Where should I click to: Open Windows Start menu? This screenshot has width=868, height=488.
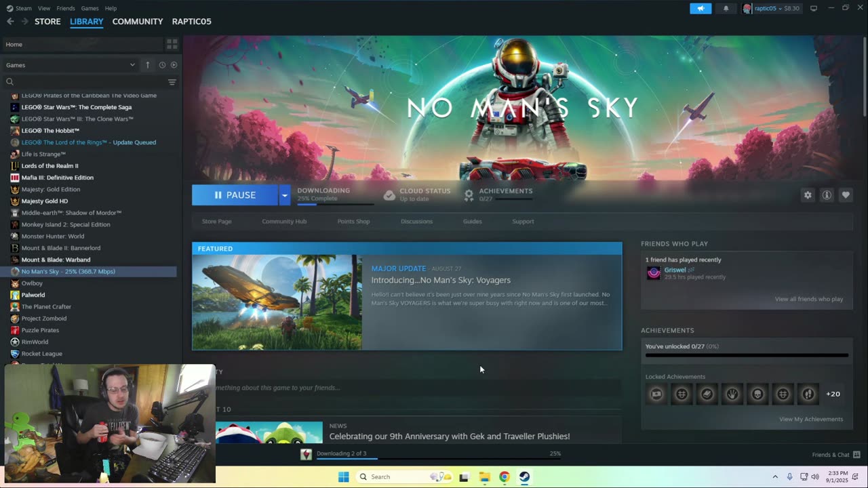(x=343, y=476)
